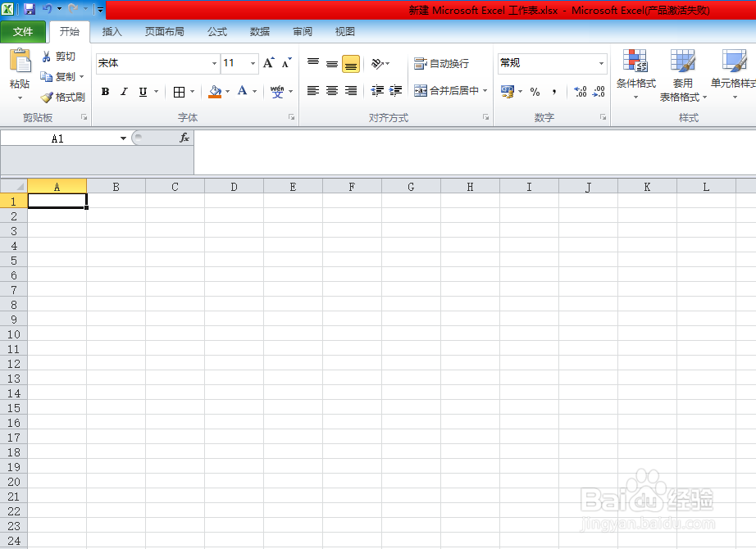Apply percent style format

pyautogui.click(x=535, y=92)
